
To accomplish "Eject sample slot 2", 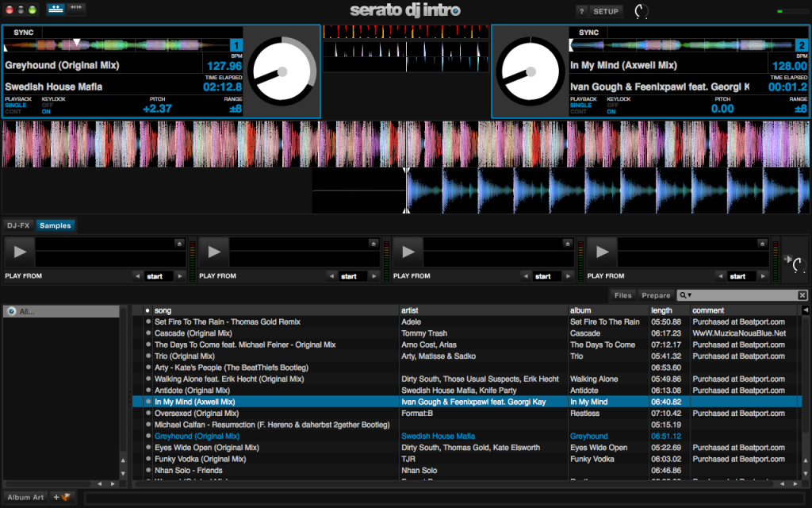I will pyautogui.click(x=373, y=244).
